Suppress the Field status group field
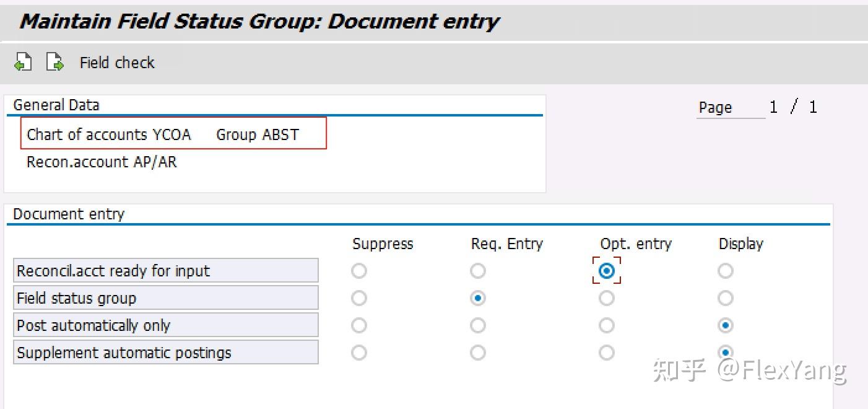 pyautogui.click(x=359, y=298)
